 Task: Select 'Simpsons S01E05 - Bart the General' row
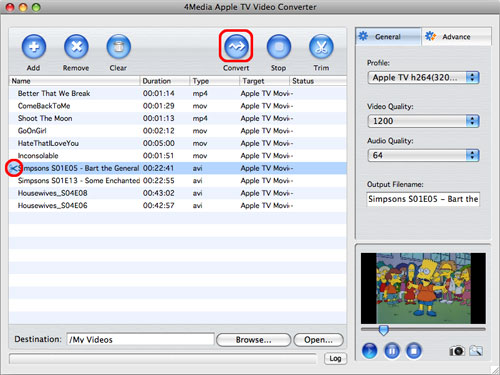click(178, 168)
